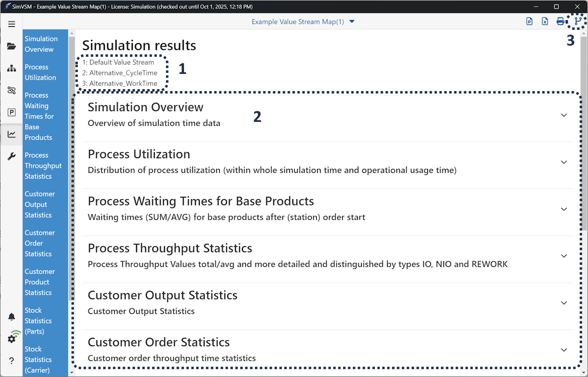Select the boxed P icon in sidebar
Image resolution: width=588 pixels, height=377 pixels.
[x=12, y=113]
